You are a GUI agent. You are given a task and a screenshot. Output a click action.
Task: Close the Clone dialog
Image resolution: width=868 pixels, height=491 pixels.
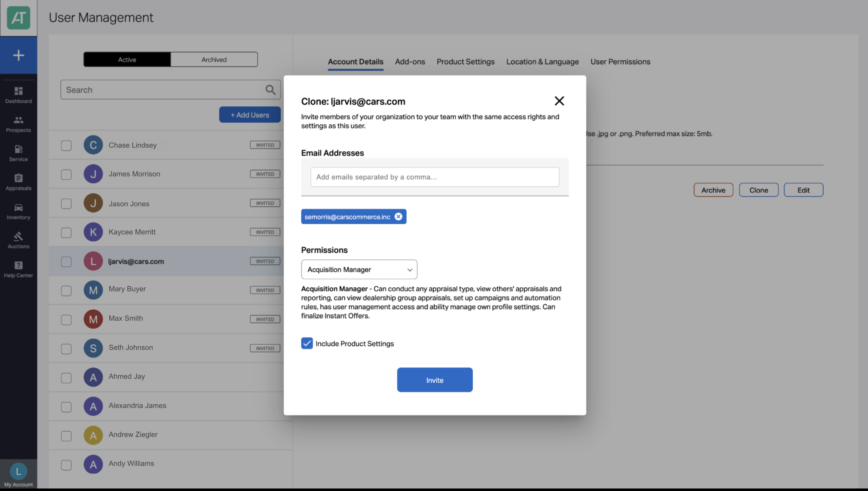click(x=559, y=101)
